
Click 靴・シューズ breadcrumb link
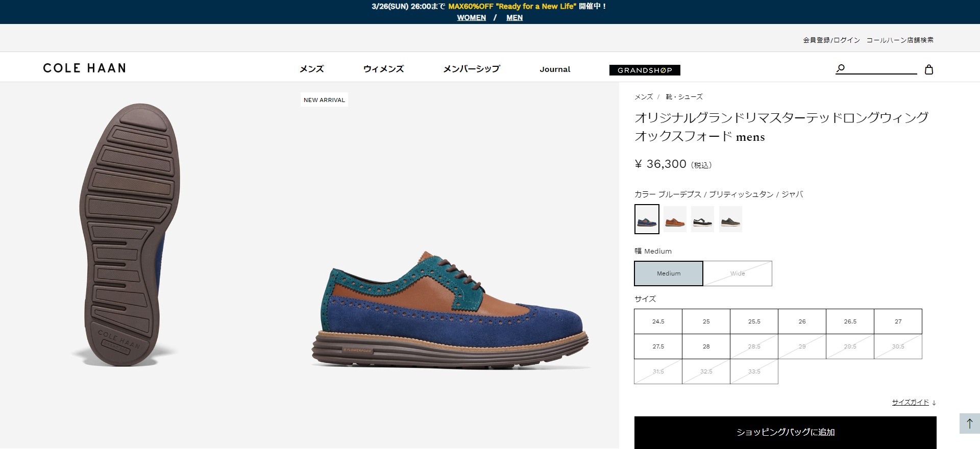click(x=684, y=96)
